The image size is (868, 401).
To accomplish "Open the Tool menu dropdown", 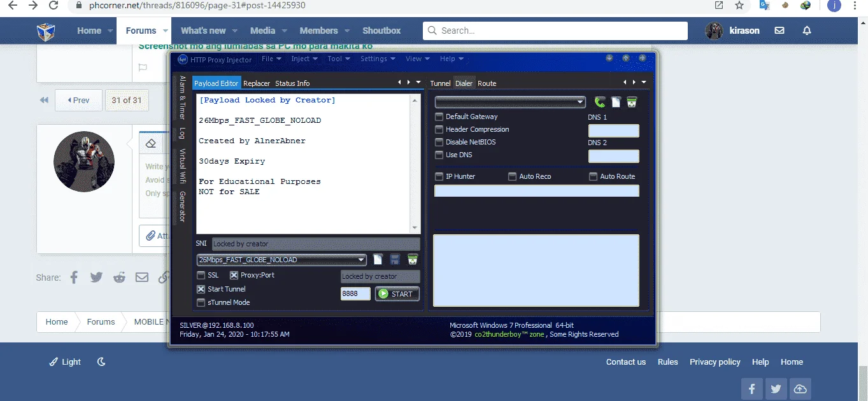I will (338, 59).
